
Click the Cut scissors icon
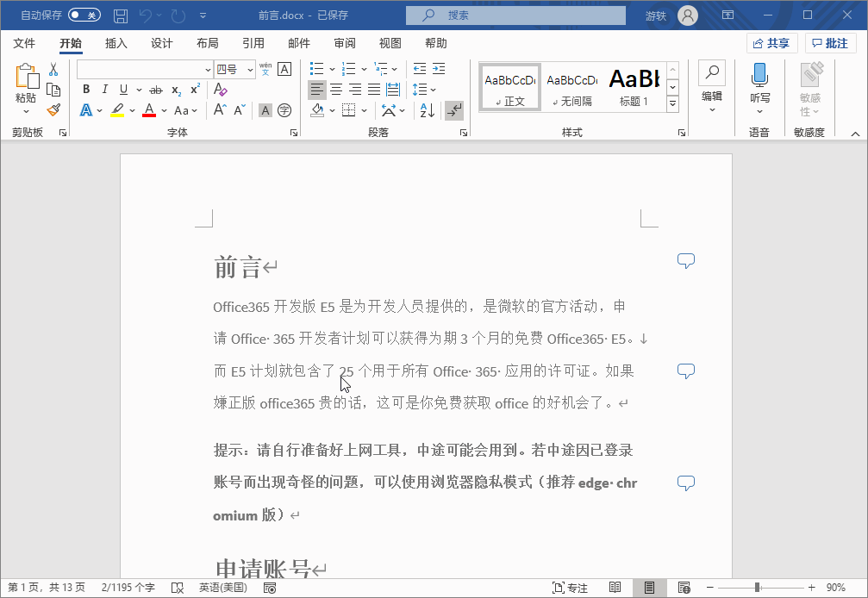[x=53, y=69]
